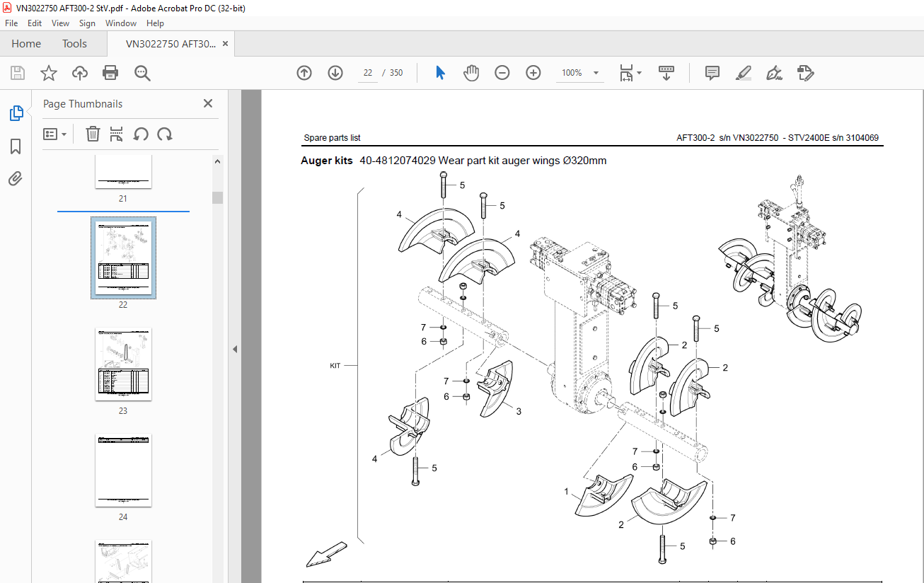Switch to the Home tab
Screen dimensions: 924x583
click(26, 44)
